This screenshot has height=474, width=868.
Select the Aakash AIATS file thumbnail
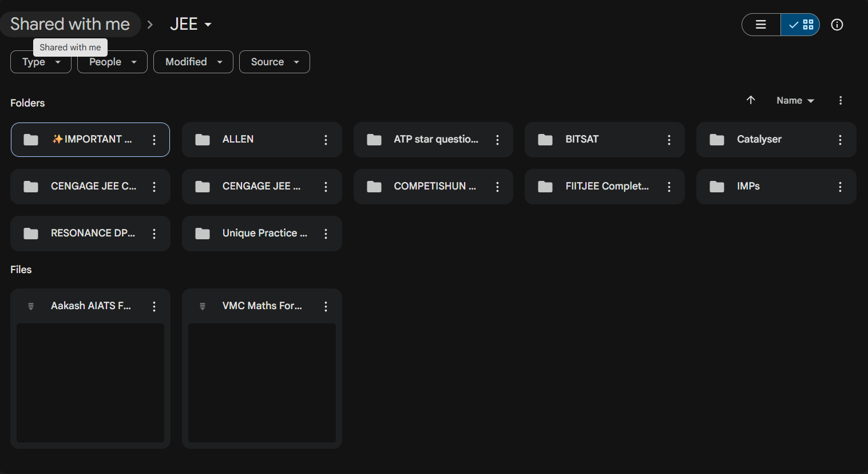(x=90, y=383)
